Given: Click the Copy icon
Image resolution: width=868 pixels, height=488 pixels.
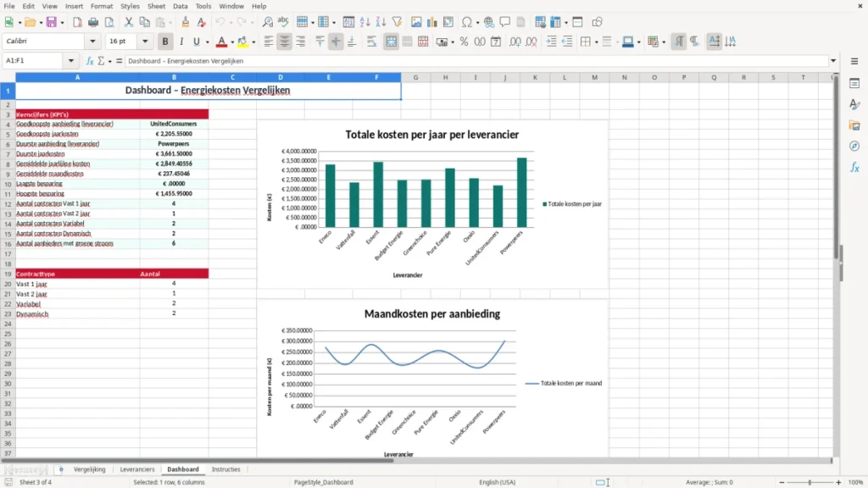Looking at the screenshot, I should (x=144, y=22).
